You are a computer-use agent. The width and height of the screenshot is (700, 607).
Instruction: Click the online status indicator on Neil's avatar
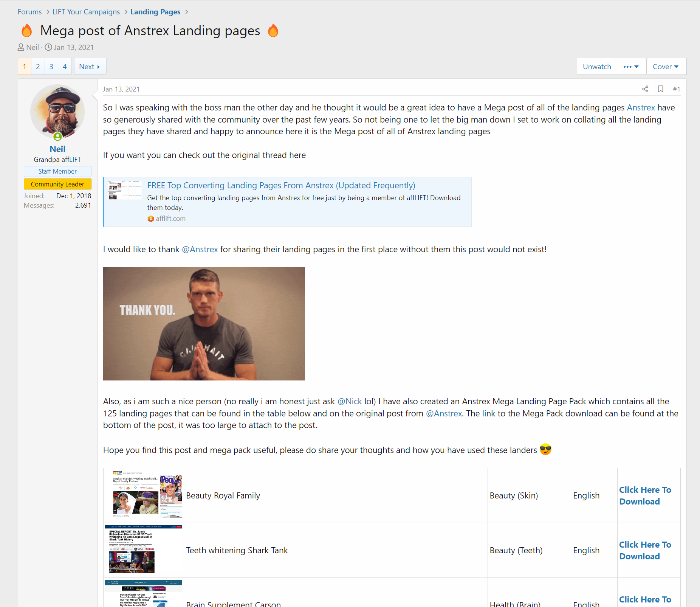point(57,137)
